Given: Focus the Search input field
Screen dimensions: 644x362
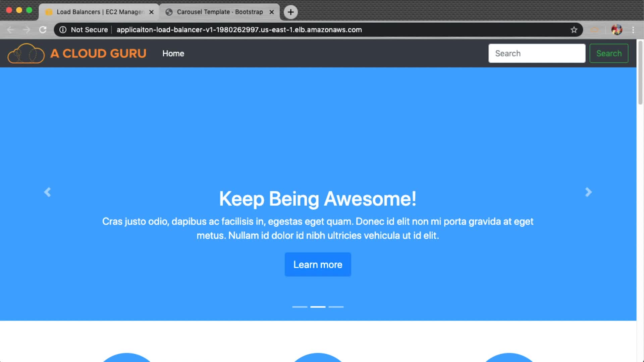Looking at the screenshot, I should pos(537,54).
